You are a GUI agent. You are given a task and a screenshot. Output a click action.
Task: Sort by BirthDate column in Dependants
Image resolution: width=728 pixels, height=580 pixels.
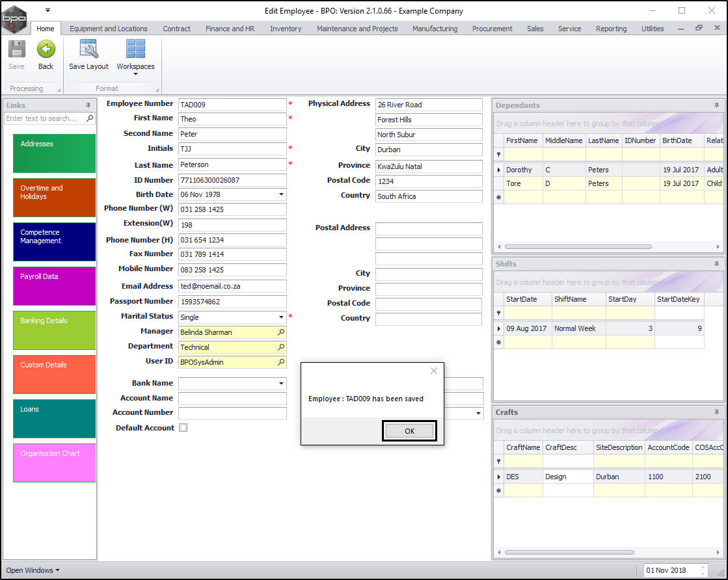point(682,140)
